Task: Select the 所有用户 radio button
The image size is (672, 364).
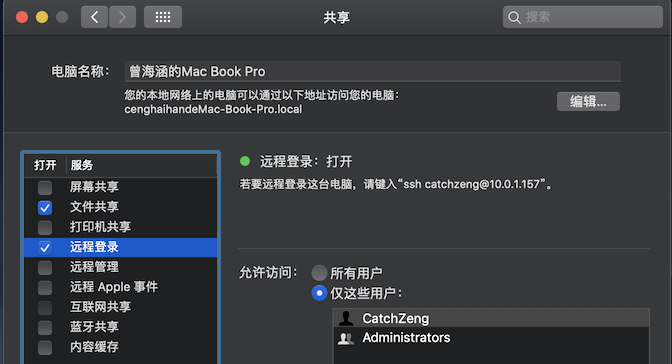Action: tap(319, 273)
